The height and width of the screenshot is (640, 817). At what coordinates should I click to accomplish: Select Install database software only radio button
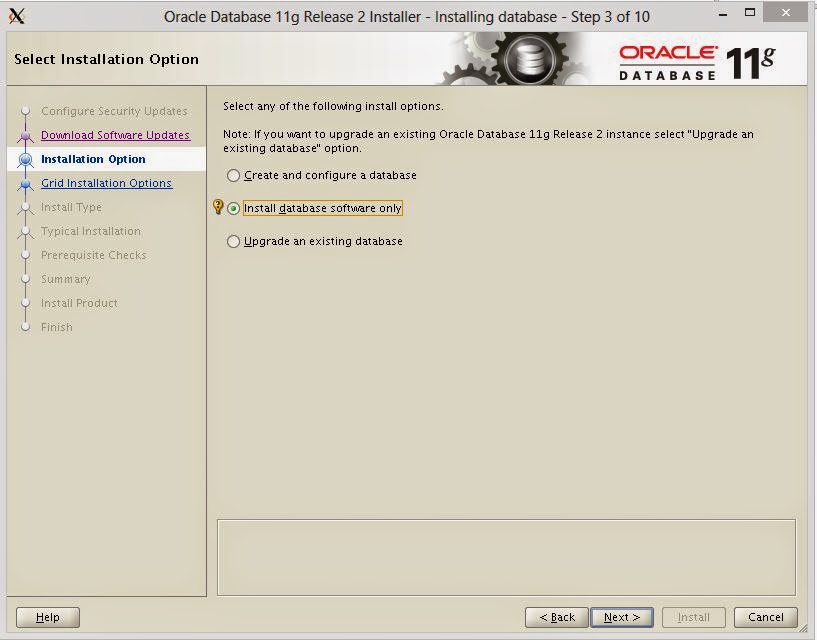point(233,208)
